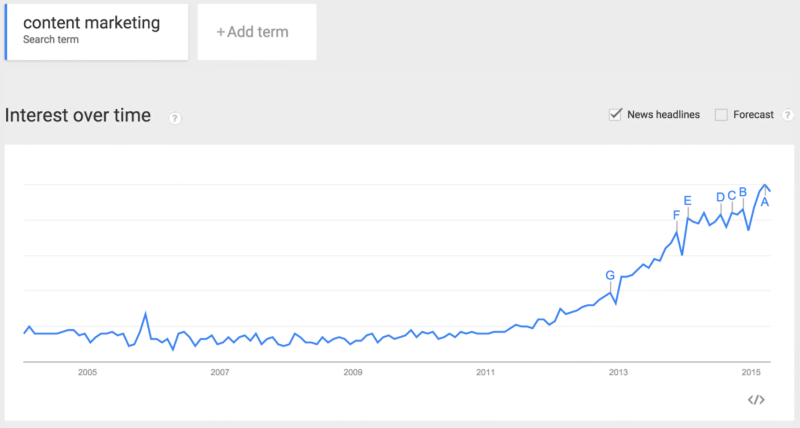The image size is (800, 428).
Task: Open news headline marker F
Action: (x=677, y=215)
